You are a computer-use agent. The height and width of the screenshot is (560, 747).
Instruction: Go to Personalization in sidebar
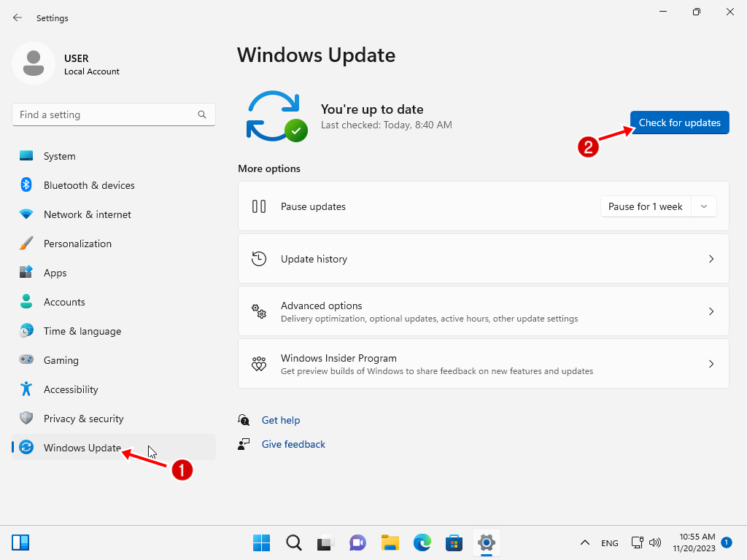[77, 244]
